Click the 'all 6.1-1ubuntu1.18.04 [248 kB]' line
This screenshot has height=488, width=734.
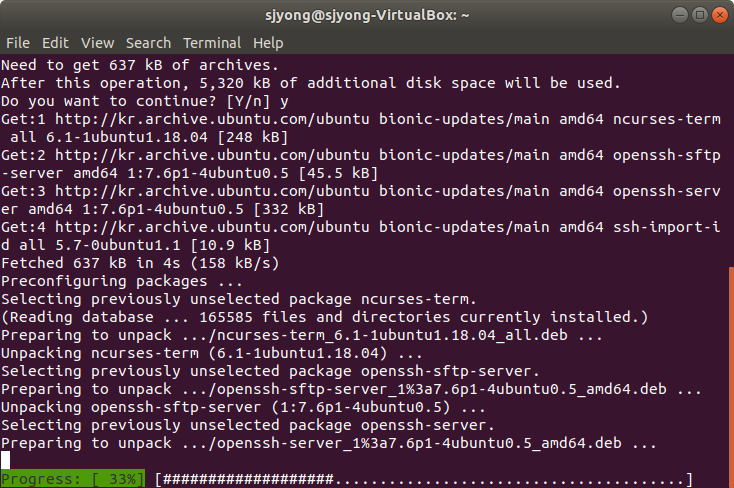tap(149, 137)
